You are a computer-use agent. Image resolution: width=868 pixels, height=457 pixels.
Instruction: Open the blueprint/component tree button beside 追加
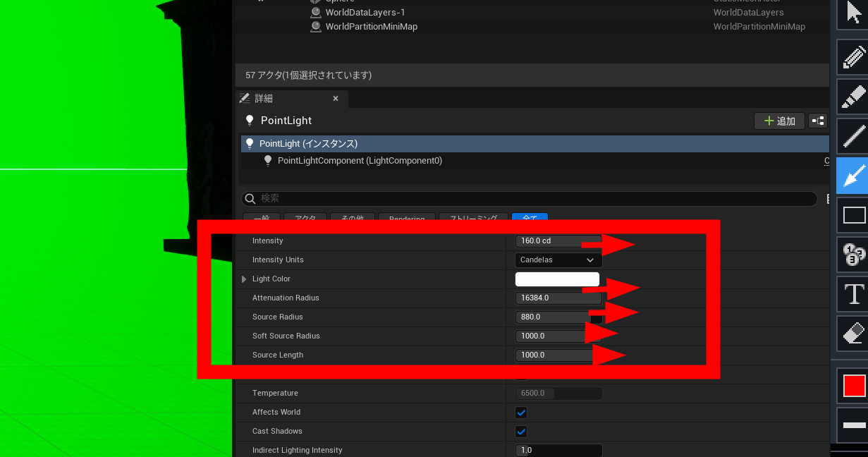pos(818,121)
